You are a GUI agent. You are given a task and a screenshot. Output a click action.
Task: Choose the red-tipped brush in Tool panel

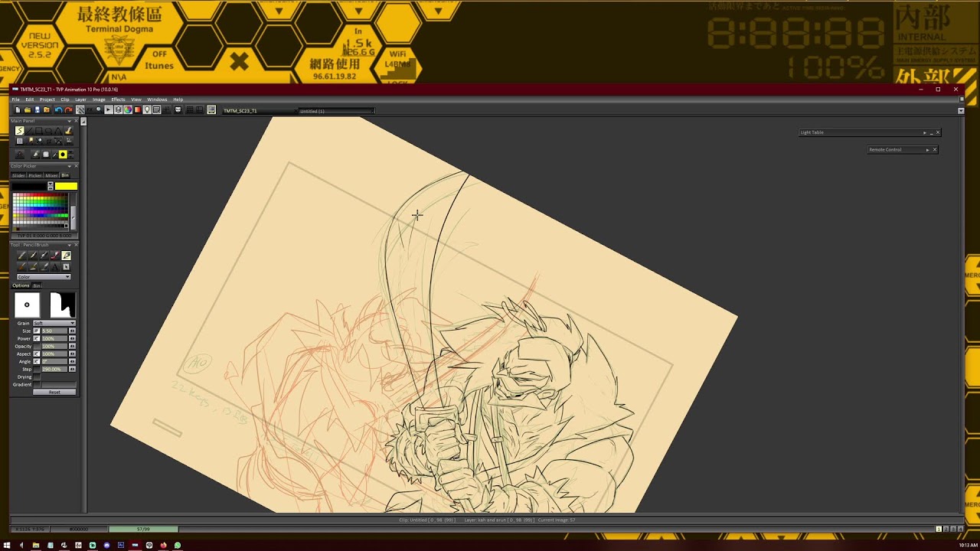(x=55, y=256)
